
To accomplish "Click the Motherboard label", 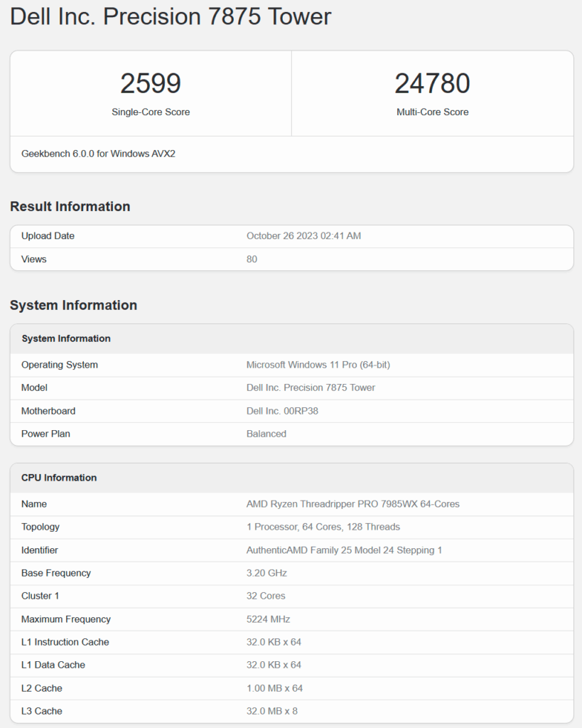I will [x=48, y=411].
